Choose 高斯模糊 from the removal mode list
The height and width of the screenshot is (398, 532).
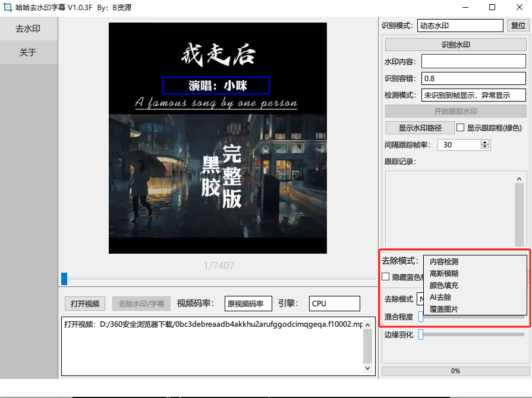tap(444, 273)
